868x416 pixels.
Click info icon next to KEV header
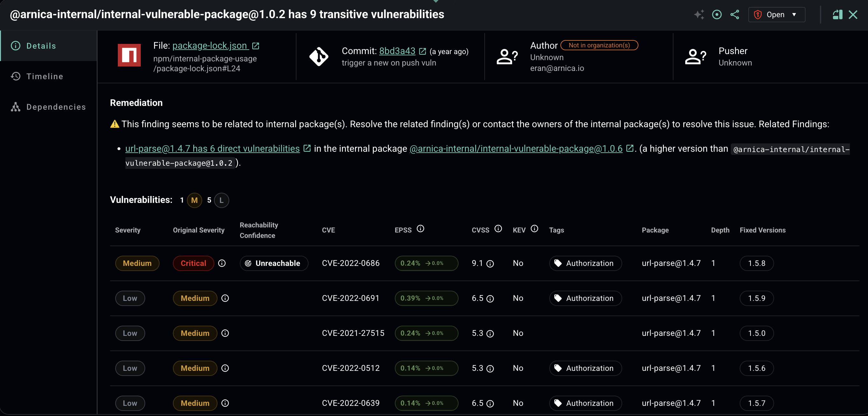click(x=534, y=229)
